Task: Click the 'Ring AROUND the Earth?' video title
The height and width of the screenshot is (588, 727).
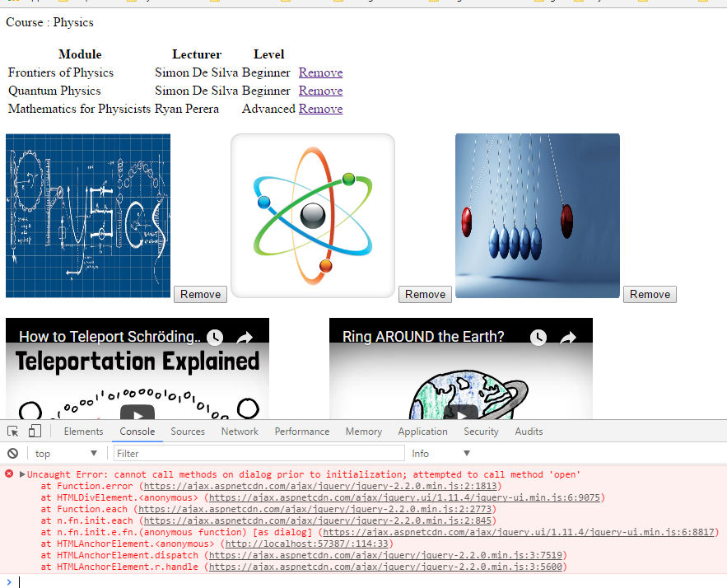Action: pos(423,337)
